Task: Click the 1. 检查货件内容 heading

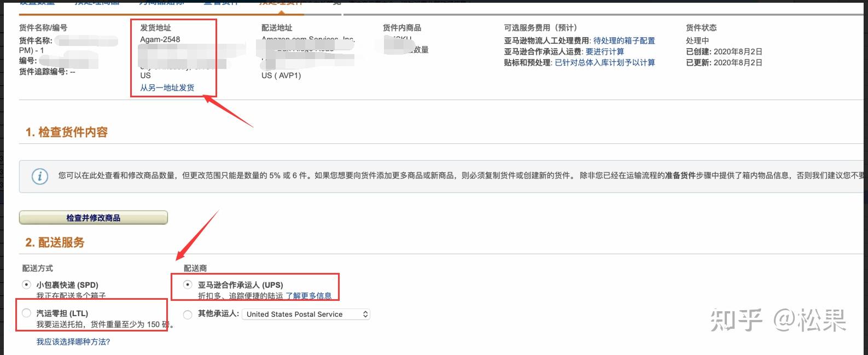Action: point(67,132)
